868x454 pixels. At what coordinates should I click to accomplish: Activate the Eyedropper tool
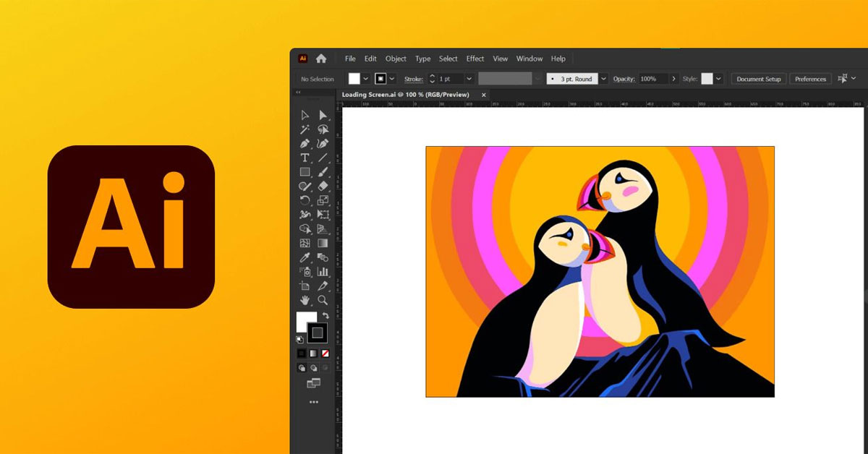point(305,257)
